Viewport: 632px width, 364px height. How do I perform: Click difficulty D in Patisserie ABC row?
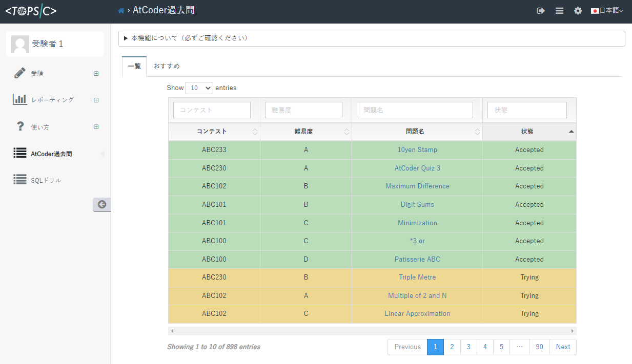pyautogui.click(x=306, y=259)
